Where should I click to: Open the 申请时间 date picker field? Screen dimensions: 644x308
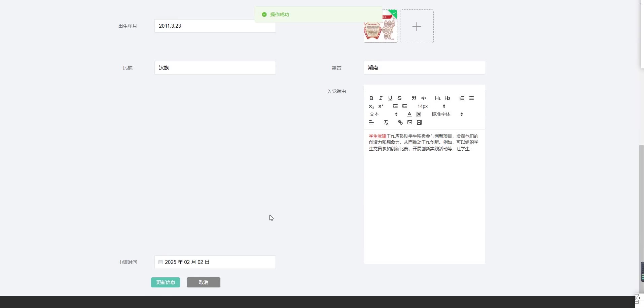[x=215, y=262]
